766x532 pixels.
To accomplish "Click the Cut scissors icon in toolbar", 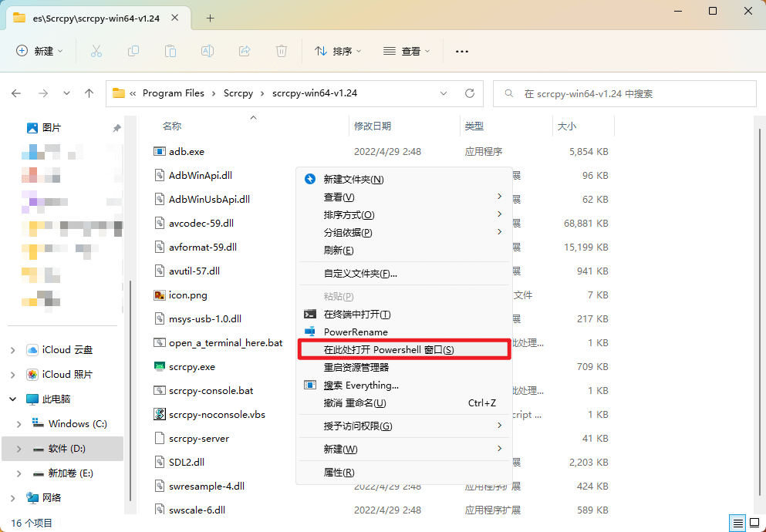I will [x=96, y=51].
